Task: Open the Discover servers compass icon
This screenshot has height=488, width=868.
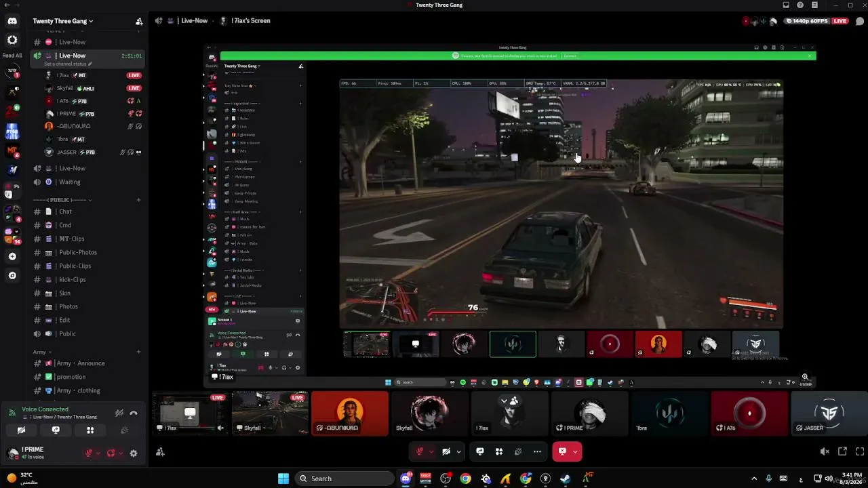Action: [12, 275]
